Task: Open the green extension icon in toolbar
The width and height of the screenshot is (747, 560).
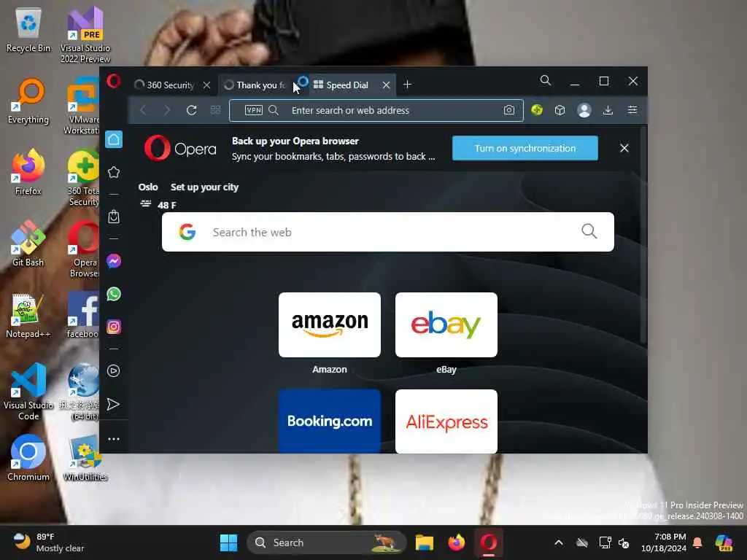Action: [537, 111]
